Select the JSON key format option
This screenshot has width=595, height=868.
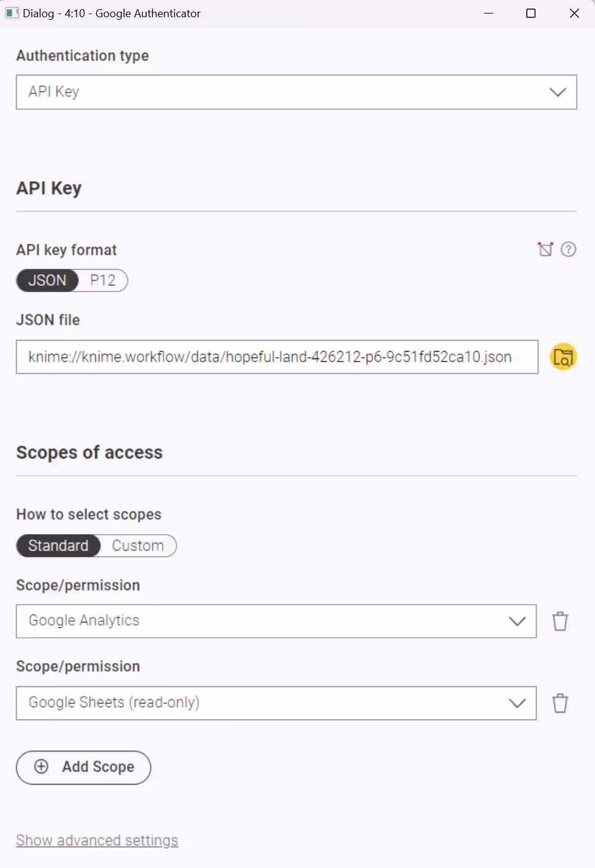(x=47, y=281)
